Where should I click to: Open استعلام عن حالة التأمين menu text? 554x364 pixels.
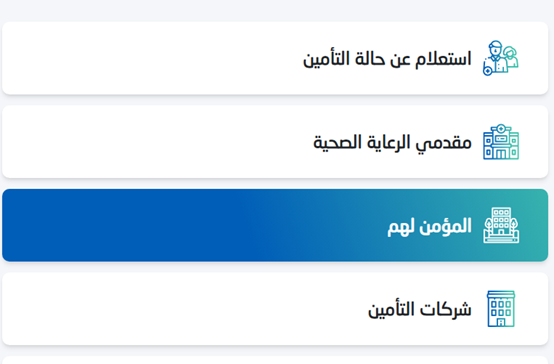pyautogui.click(x=387, y=59)
